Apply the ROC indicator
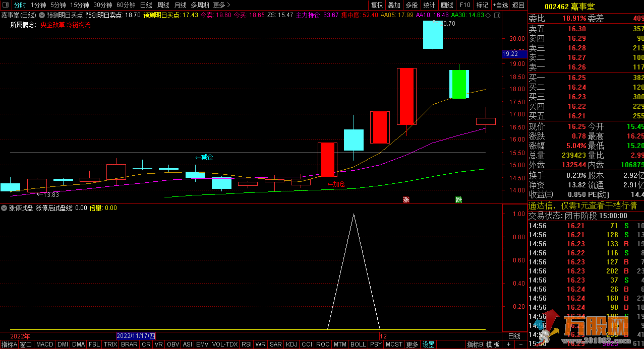 (323, 344)
